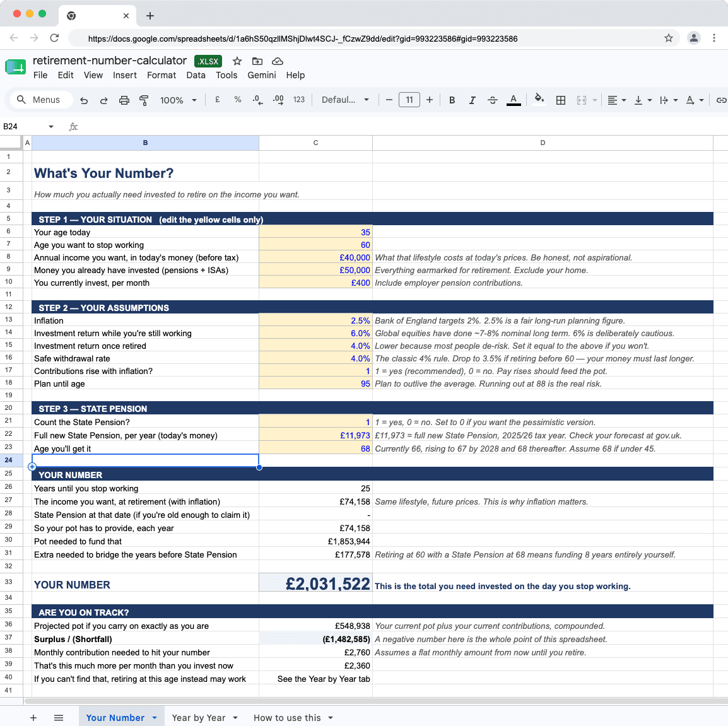Star the retirement-number-calculator document
728x726 pixels.
(x=237, y=61)
